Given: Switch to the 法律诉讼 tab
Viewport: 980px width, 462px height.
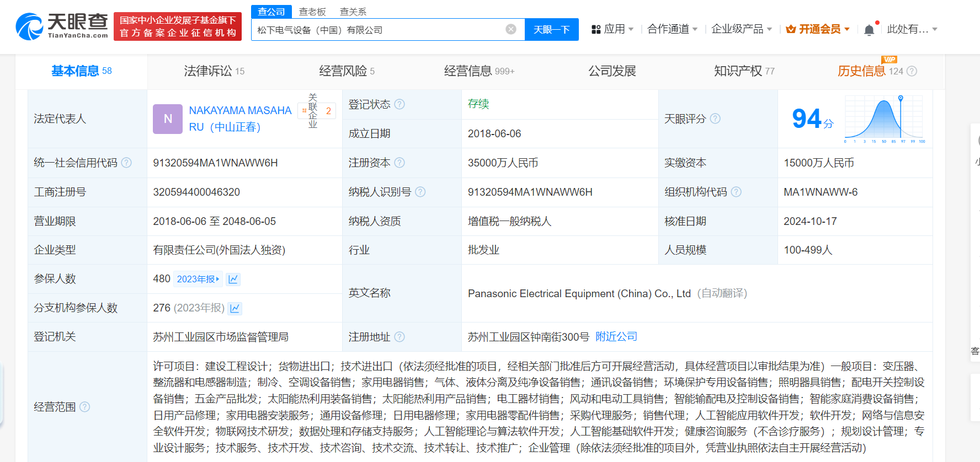Looking at the screenshot, I should [214, 71].
